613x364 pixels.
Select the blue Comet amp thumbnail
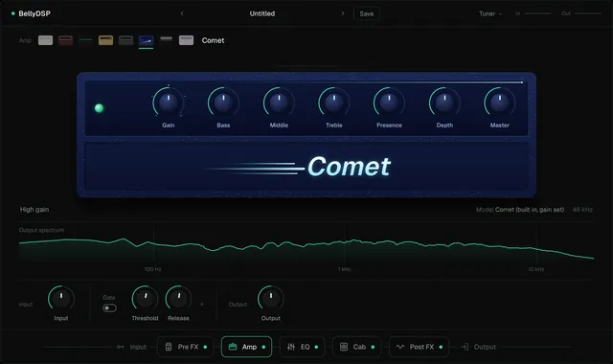pyautogui.click(x=147, y=40)
